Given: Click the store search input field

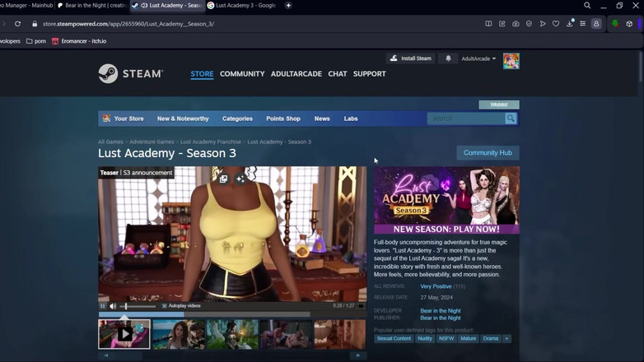Looking at the screenshot, I should [x=466, y=118].
